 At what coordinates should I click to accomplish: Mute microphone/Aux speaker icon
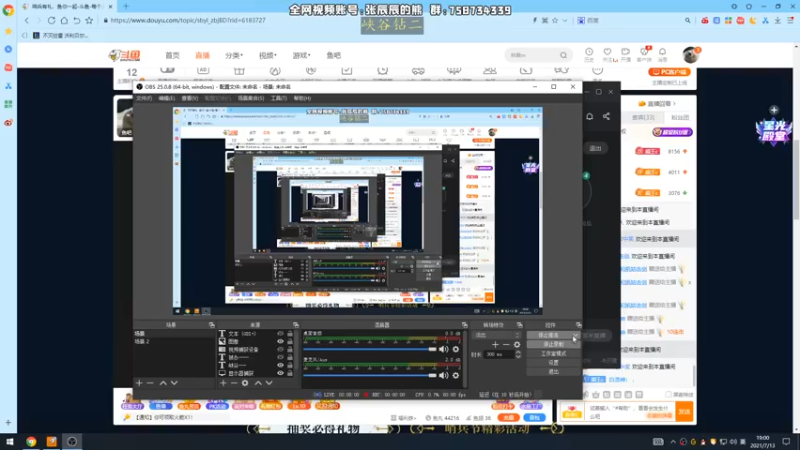443,376
